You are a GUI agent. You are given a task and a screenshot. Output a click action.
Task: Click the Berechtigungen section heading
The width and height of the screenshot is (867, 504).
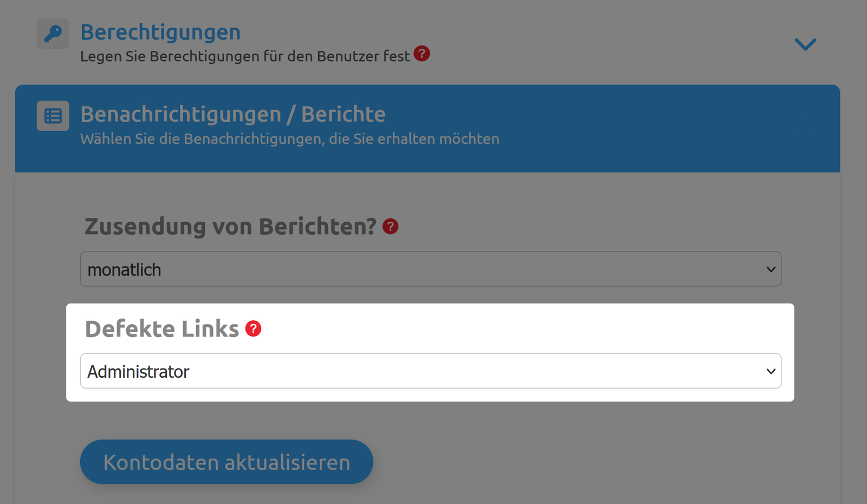[x=160, y=32]
